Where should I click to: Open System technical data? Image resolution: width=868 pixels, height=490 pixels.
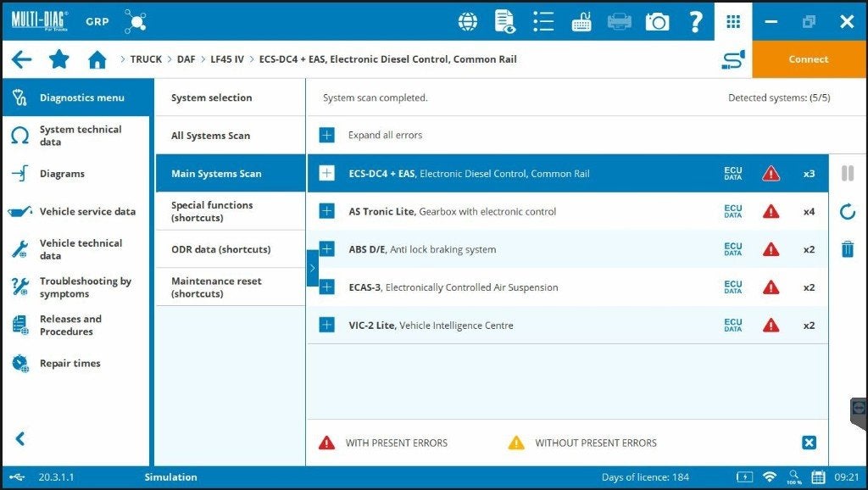(x=75, y=136)
